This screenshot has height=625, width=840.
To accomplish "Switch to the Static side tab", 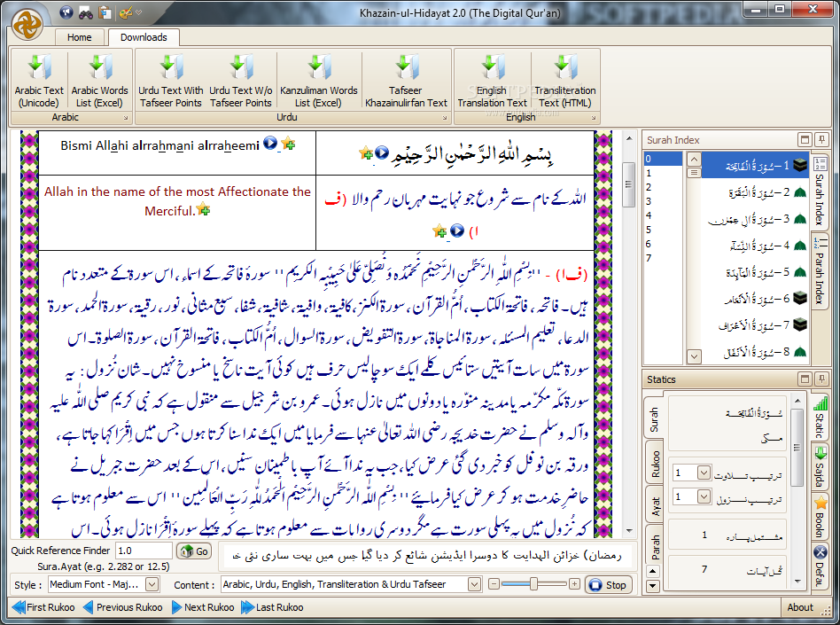I will tap(821, 418).
